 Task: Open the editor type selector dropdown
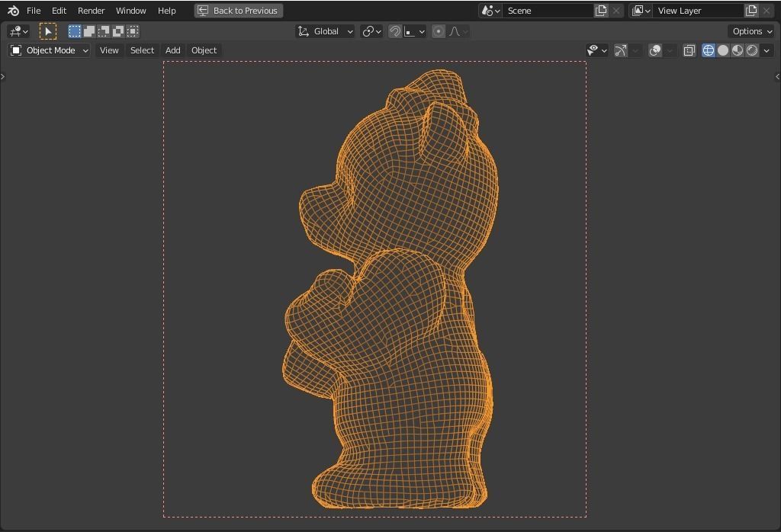coord(19,31)
